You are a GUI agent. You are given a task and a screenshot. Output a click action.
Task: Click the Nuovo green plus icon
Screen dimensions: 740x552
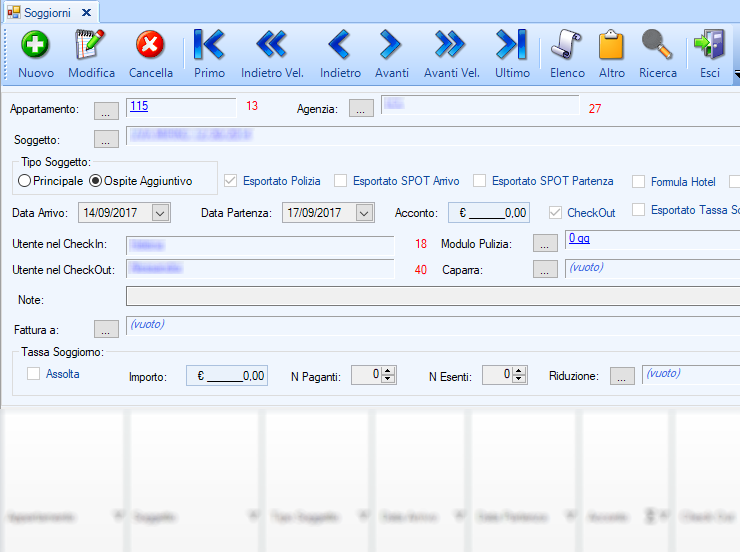36,46
